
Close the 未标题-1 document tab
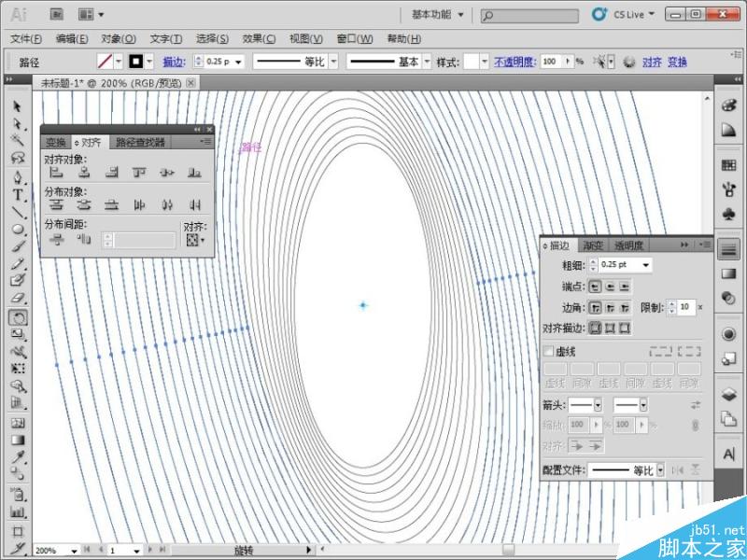(190, 83)
